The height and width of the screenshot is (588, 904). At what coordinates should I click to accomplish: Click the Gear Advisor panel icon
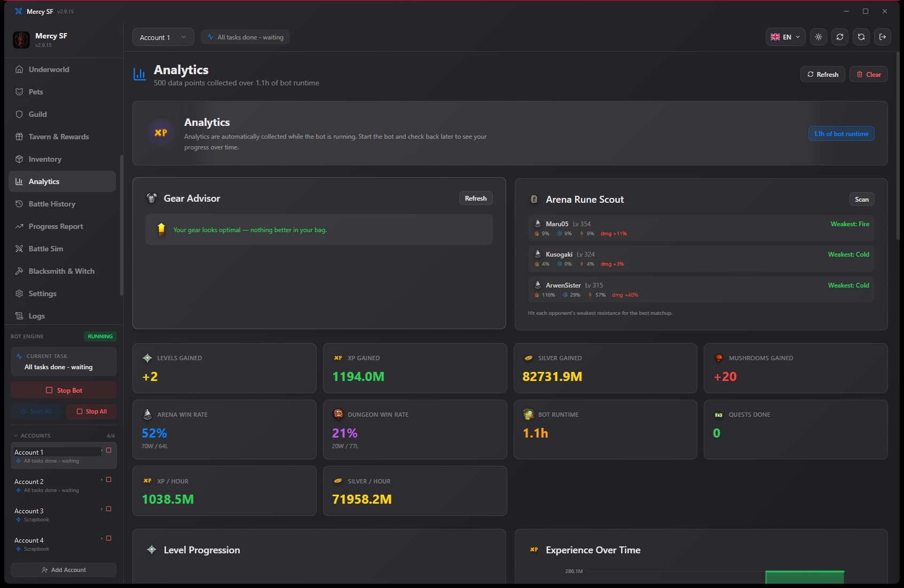(x=152, y=198)
